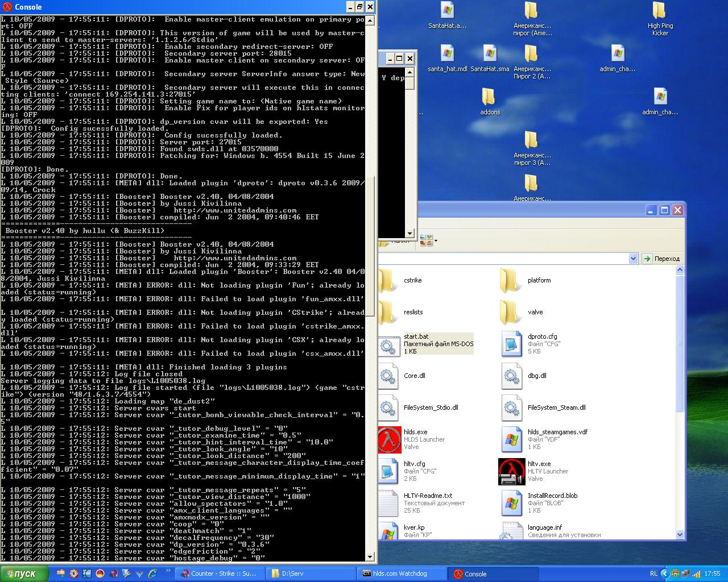Select the FileSystem_Stdio.dll icon
This screenshot has height=582, width=728.
[389, 408]
